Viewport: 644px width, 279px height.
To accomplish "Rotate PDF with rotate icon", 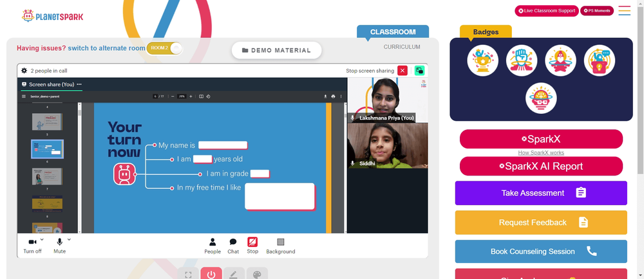I will tap(208, 96).
